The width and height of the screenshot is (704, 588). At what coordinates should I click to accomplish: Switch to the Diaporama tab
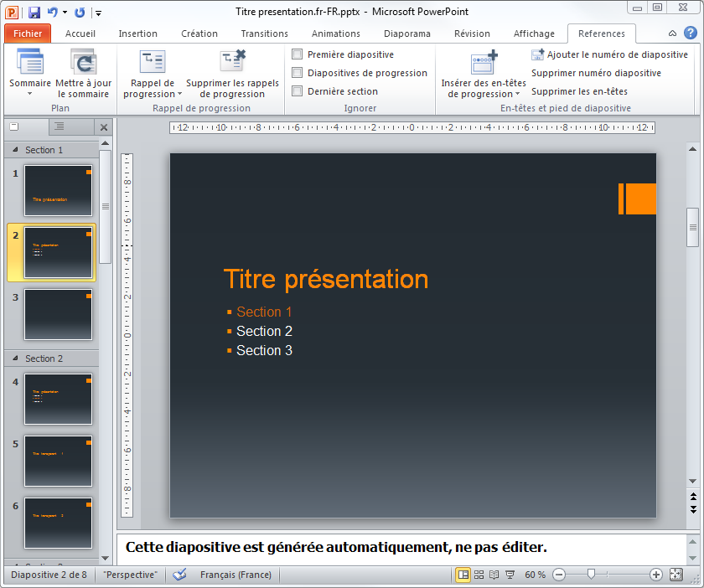coord(406,34)
